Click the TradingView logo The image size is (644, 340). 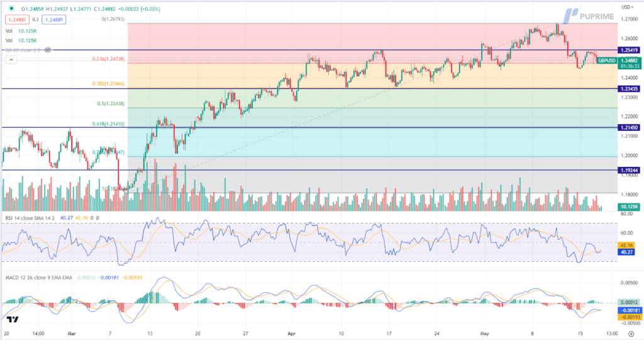pyautogui.click(x=13, y=319)
